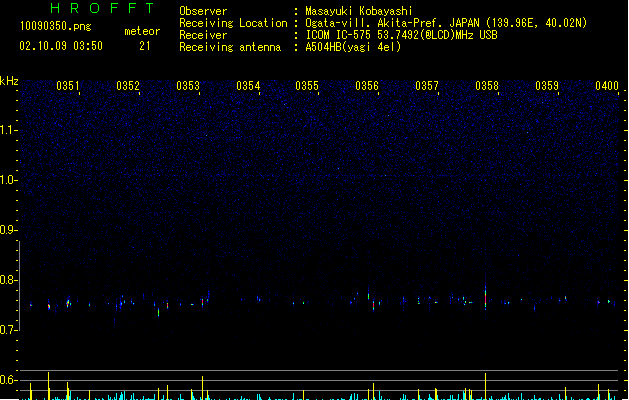Click the 1.0 kHz axis label
This screenshot has width=629, height=400.
click(9, 180)
